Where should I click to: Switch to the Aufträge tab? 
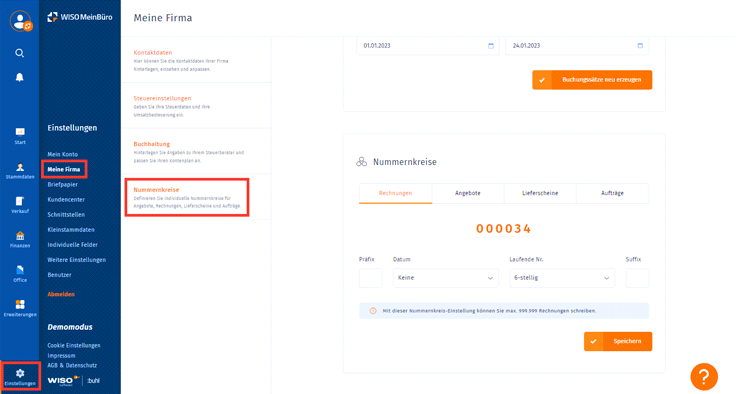point(612,193)
